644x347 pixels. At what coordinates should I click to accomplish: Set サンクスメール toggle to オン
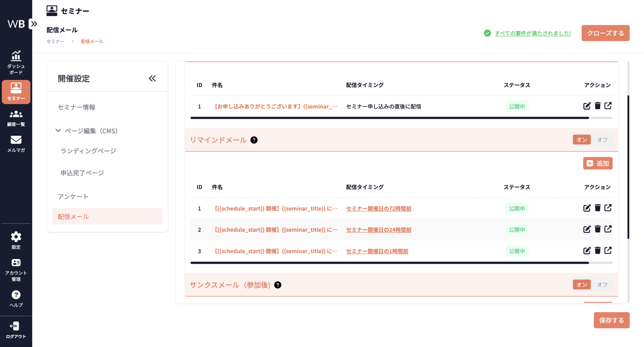pos(582,284)
